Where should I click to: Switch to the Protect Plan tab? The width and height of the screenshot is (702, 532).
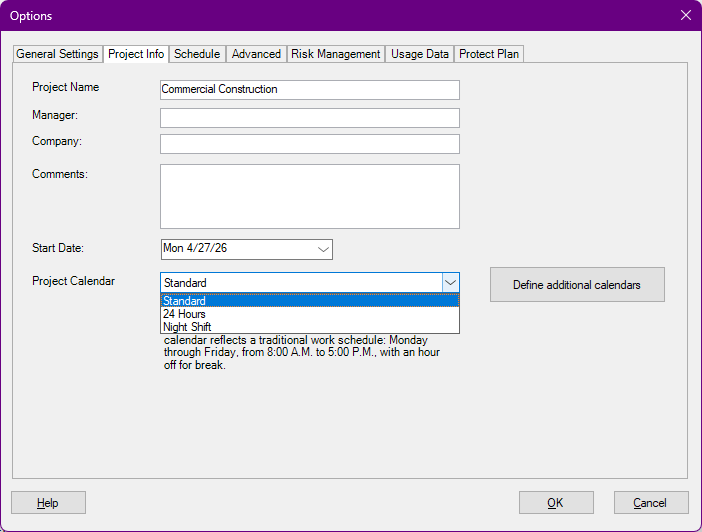pos(489,54)
